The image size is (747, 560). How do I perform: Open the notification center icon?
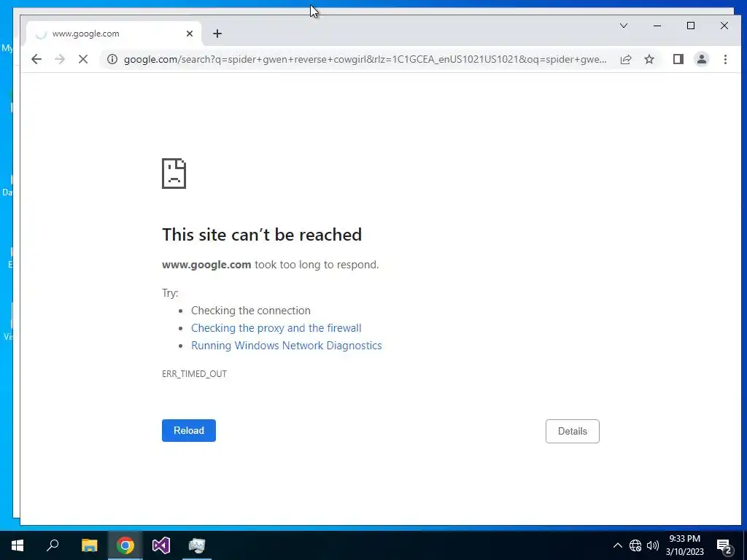[724, 545]
